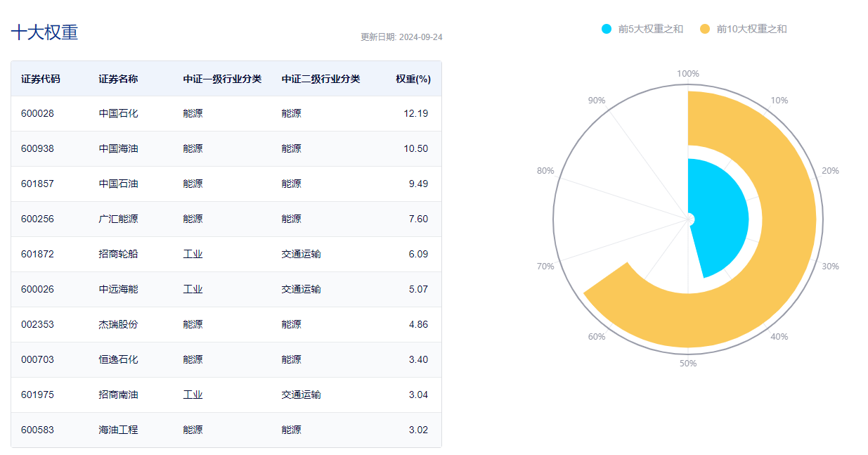This screenshot has width=868, height=455.
Task: Click the weight value 3.40
Action: (418, 359)
